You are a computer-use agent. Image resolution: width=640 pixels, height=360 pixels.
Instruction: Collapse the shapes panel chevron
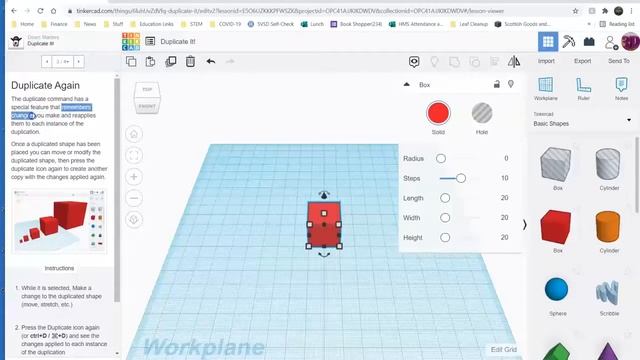pyautogui.click(x=524, y=224)
